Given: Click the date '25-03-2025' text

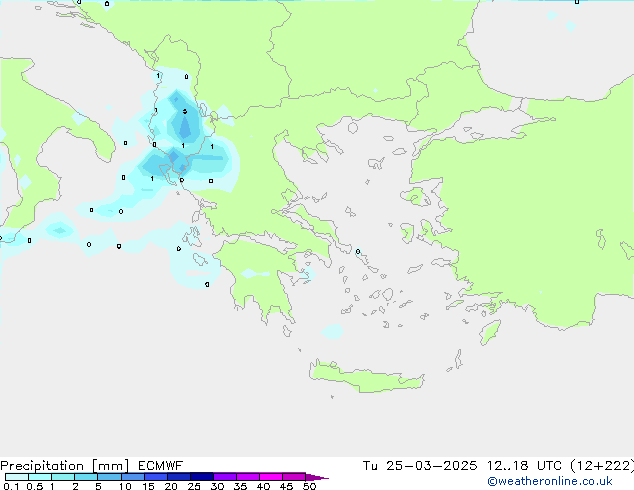Looking at the screenshot, I should 431,466.
